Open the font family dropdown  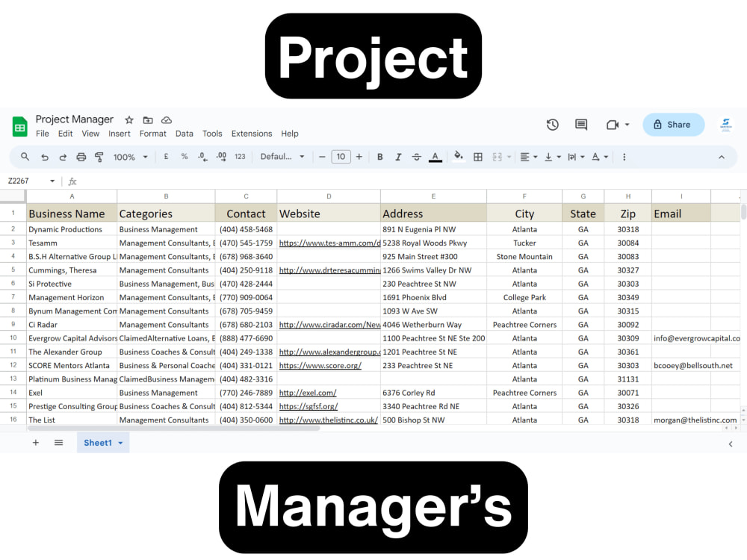(x=282, y=157)
